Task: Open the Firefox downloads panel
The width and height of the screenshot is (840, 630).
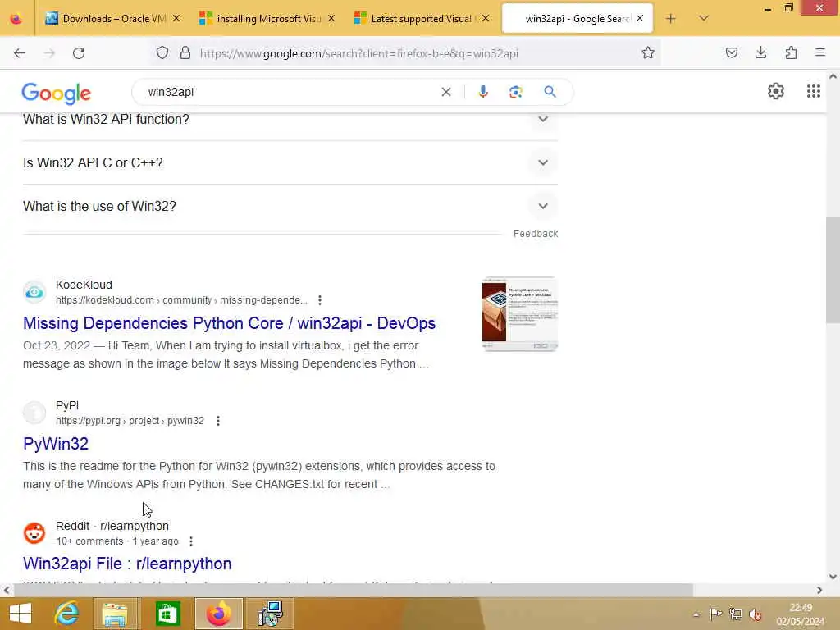Action: tap(760, 53)
